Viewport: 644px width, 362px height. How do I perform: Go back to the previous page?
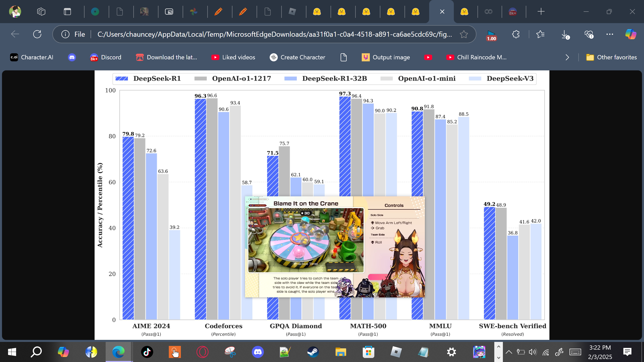15,34
